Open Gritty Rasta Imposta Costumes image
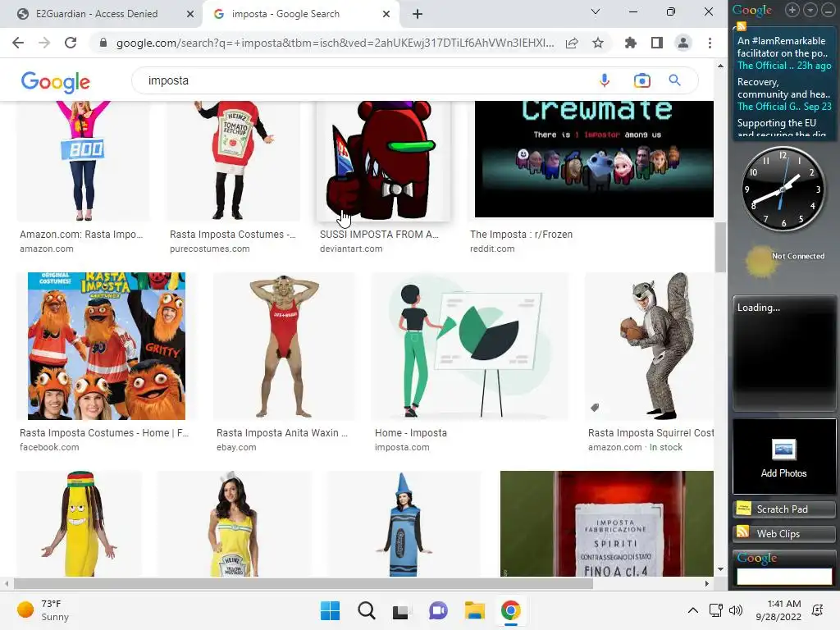The width and height of the screenshot is (840, 630). (x=107, y=346)
